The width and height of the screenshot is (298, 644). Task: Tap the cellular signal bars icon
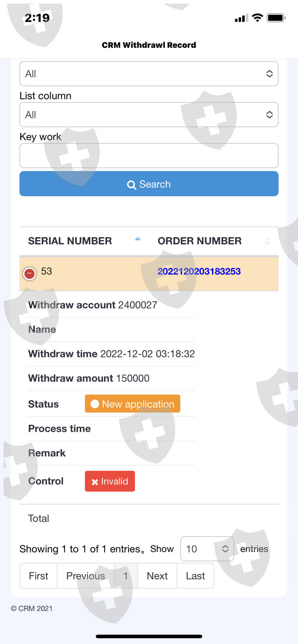click(x=241, y=18)
